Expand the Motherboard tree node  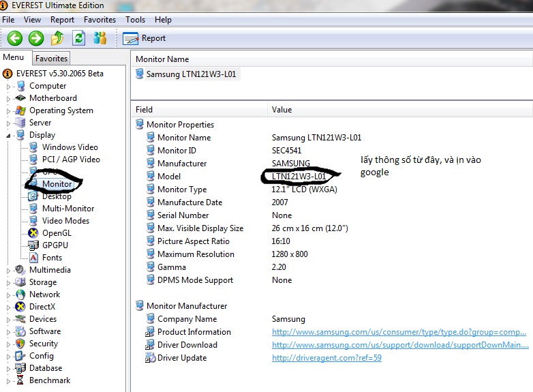9,99
